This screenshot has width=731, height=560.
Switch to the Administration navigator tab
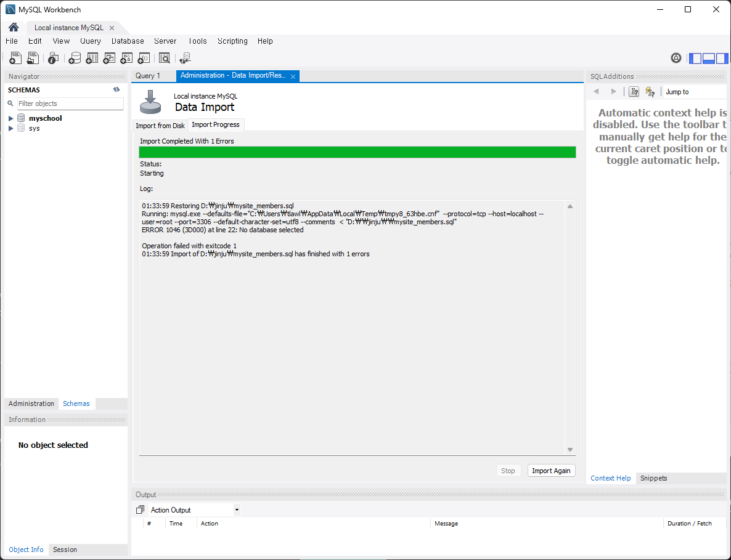click(31, 404)
